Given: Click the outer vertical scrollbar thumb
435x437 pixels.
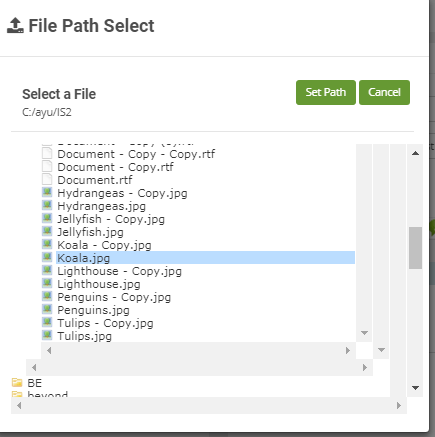Looking at the screenshot, I should click(415, 248).
